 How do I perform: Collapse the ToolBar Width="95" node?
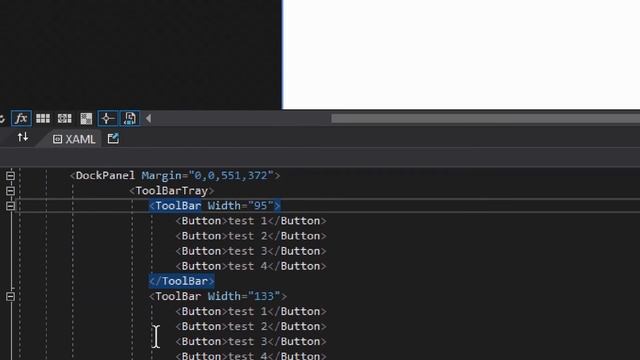click(x=11, y=206)
